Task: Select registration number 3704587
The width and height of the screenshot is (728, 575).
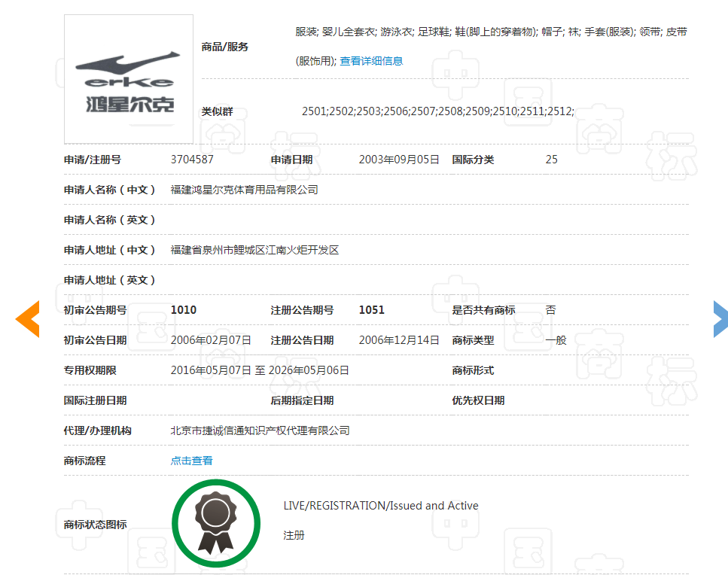Action: [192, 160]
